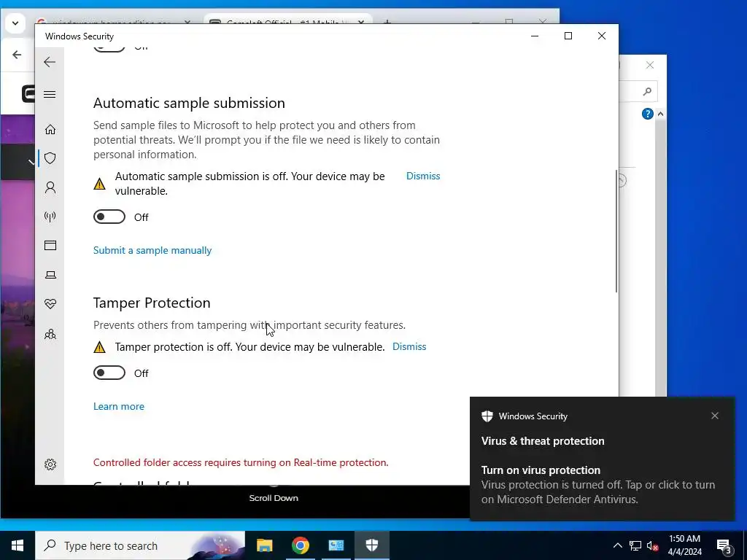Click the muted volume tray icon
The height and width of the screenshot is (560, 747).
pyautogui.click(x=653, y=545)
